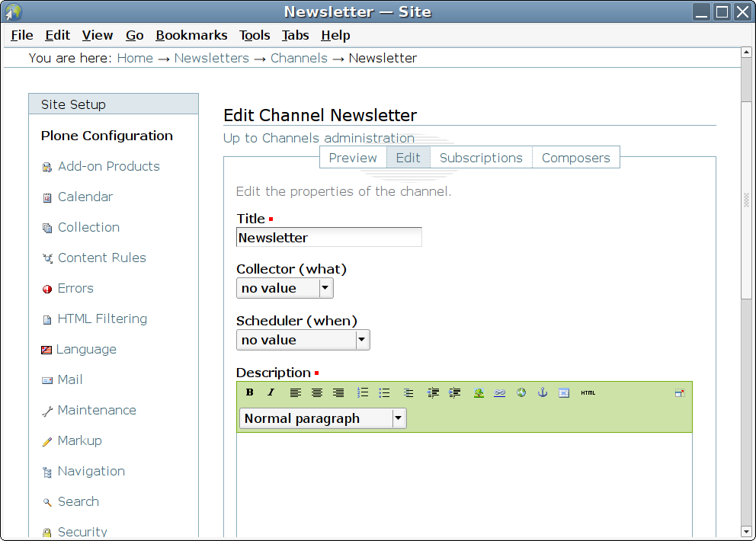This screenshot has width=756, height=541.
Task: Open the Bookmarks menu
Action: pos(191,35)
